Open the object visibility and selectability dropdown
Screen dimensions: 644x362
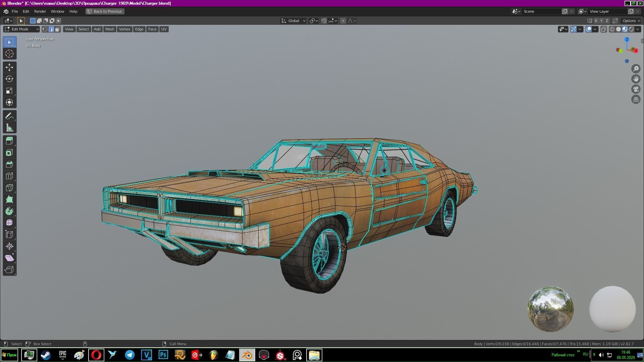click(563, 29)
